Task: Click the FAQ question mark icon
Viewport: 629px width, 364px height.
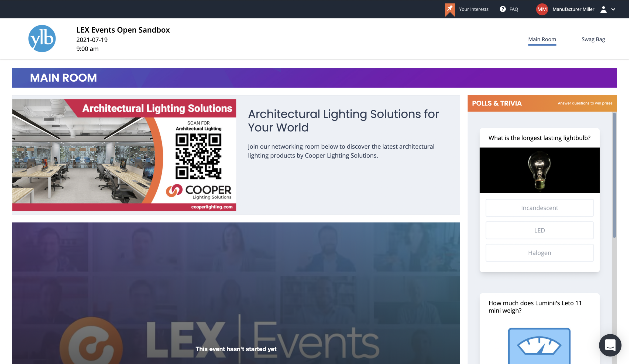Action: click(503, 9)
